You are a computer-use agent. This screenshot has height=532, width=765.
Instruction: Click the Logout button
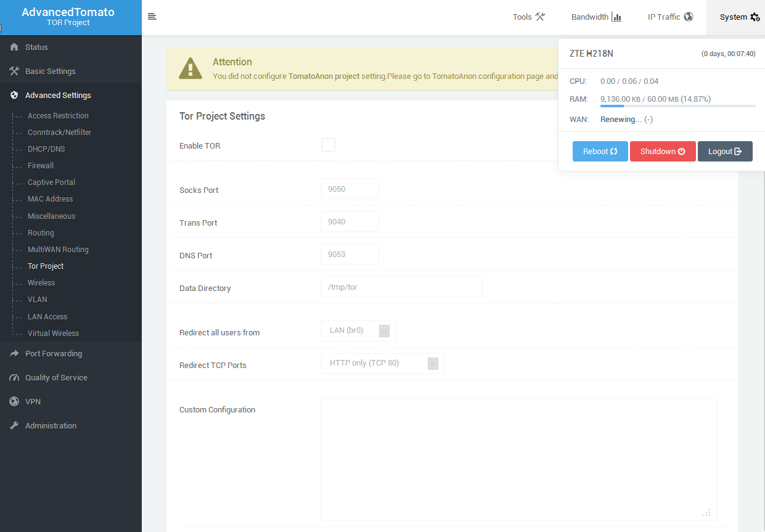pos(725,152)
